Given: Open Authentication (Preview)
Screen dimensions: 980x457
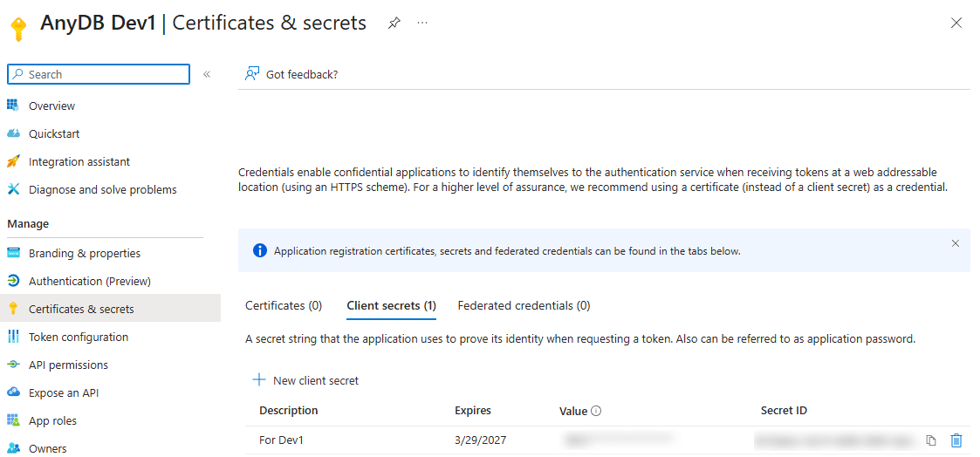Looking at the screenshot, I should pos(90,282).
